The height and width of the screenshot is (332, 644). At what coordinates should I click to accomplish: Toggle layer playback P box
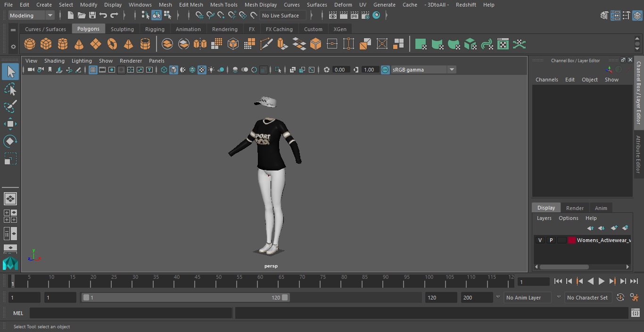pos(551,240)
